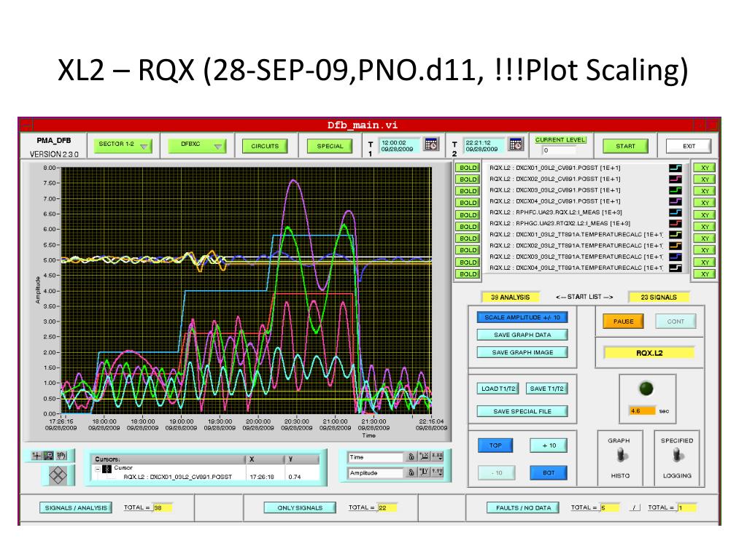Click red plot icon for RPHGC.UA23.RTQX2 I_MEAS
This screenshot has width=747, height=560.
[x=675, y=223]
